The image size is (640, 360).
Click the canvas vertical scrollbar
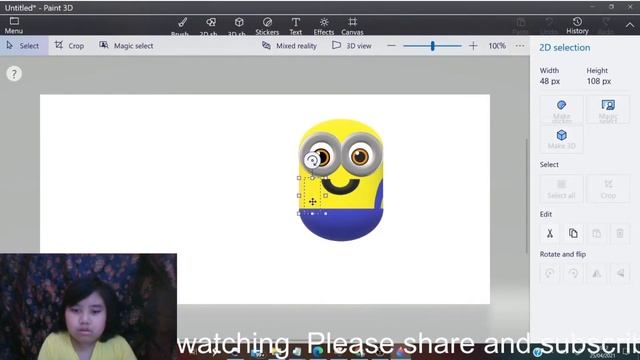click(526, 196)
